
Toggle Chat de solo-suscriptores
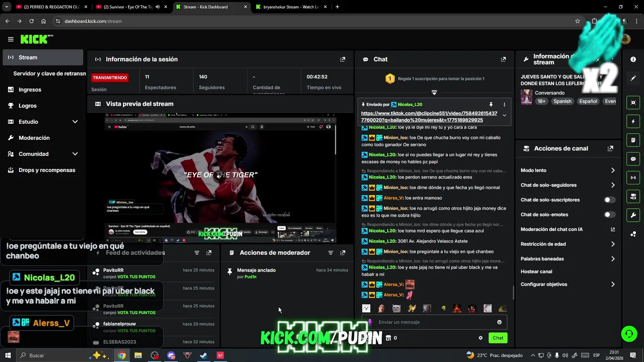609,200
